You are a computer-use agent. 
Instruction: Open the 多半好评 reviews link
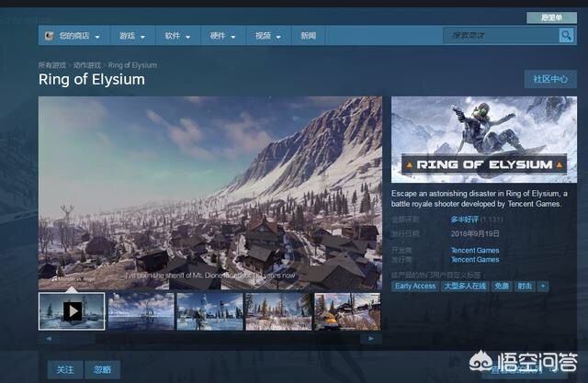pos(465,220)
